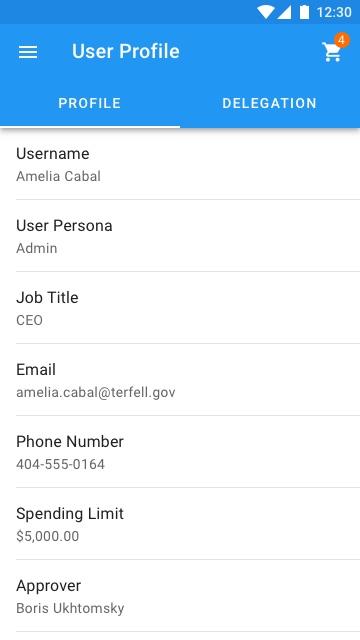This screenshot has height=640, width=360.
Task: Tap the email amelia.cabal@terfell.gov
Action: tap(96, 393)
